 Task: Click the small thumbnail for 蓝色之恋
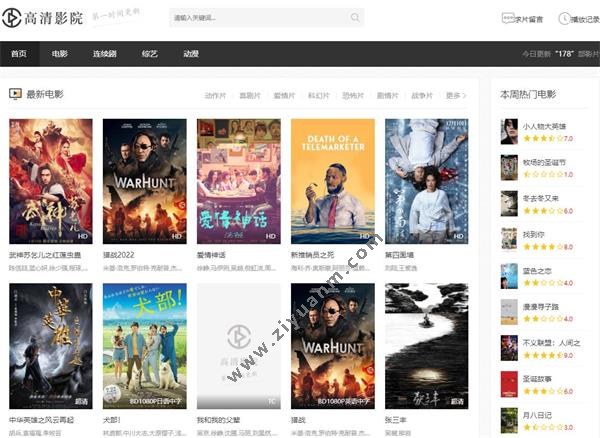[x=509, y=276]
